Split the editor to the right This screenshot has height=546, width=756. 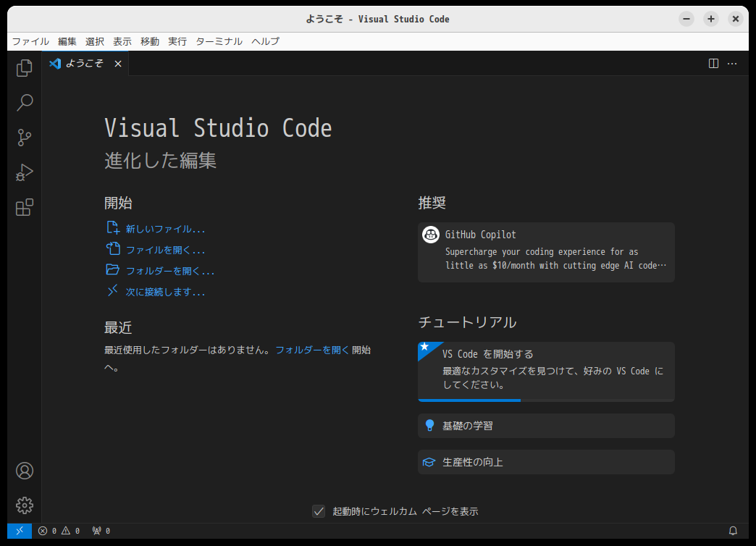click(x=713, y=64)
